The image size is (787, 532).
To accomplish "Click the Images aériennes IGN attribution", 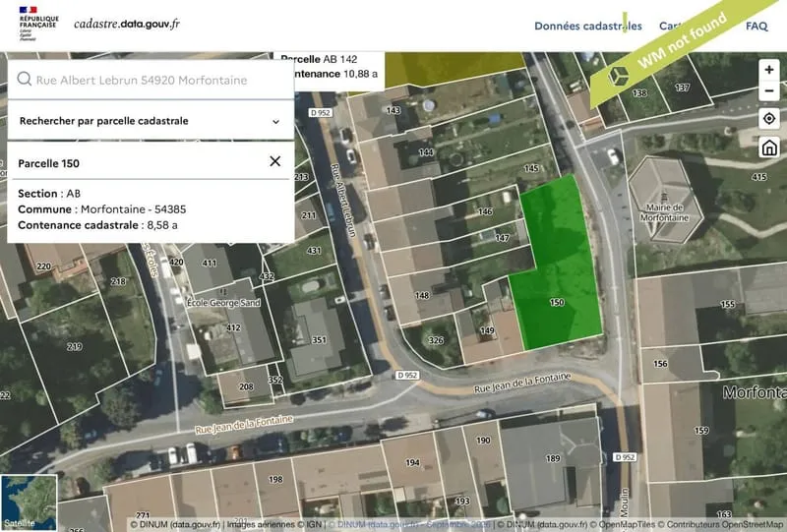I will [x=274, y=525].
